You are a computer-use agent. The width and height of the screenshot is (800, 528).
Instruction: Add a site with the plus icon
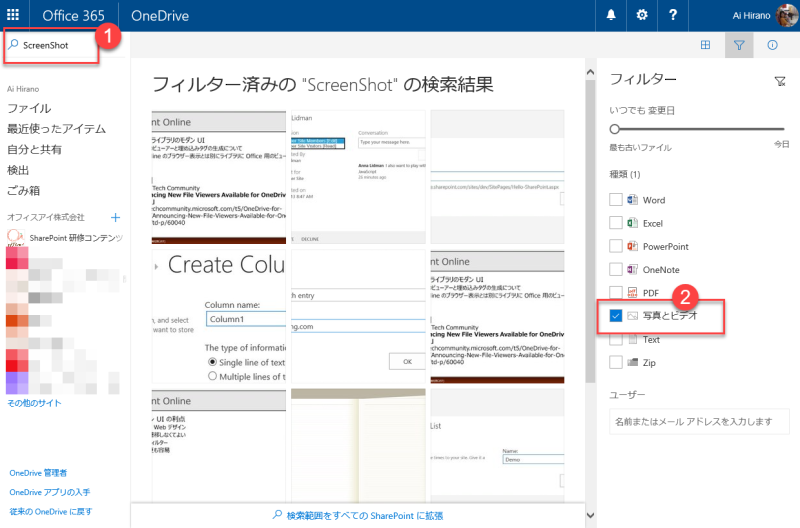(x=115, y=217)
